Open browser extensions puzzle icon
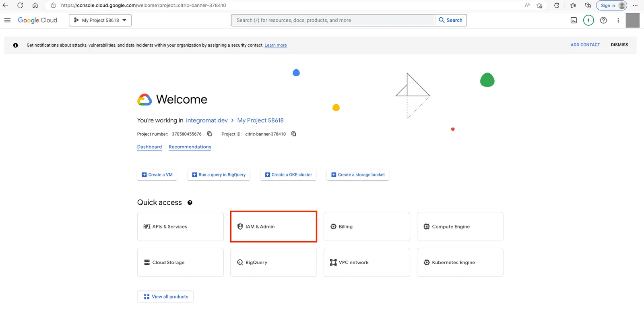The image size is (644, 309). [557, 6]
